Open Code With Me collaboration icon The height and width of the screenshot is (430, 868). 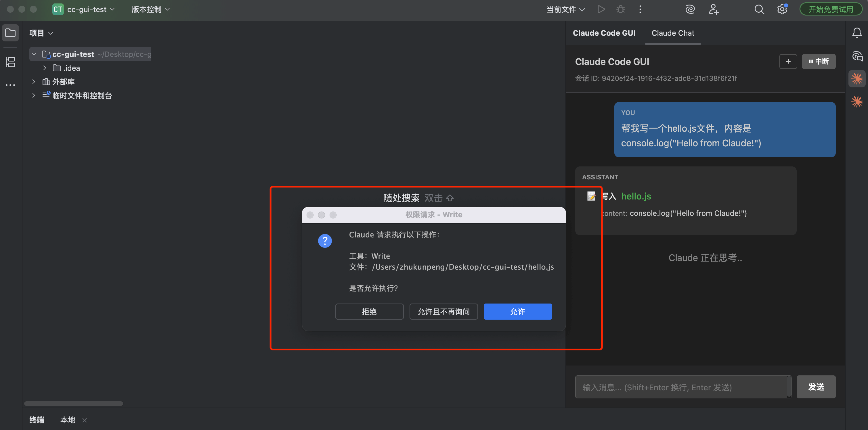pyautogui.click(x=714, y=9)
